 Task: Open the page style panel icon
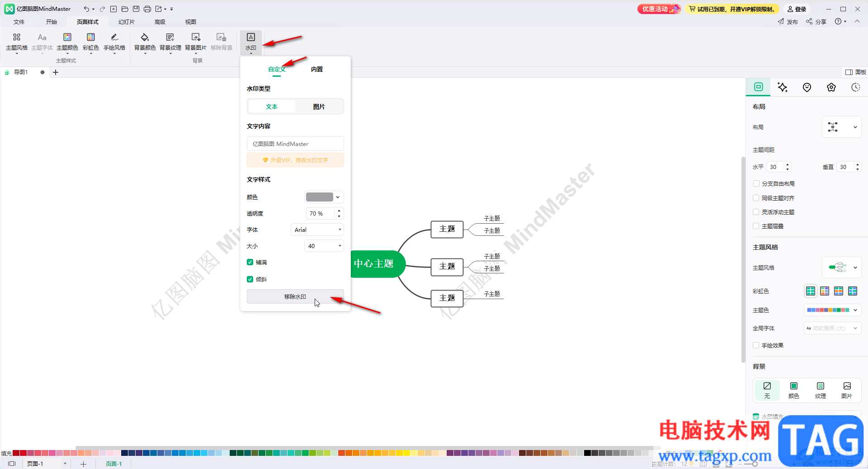tap(759, 87)
